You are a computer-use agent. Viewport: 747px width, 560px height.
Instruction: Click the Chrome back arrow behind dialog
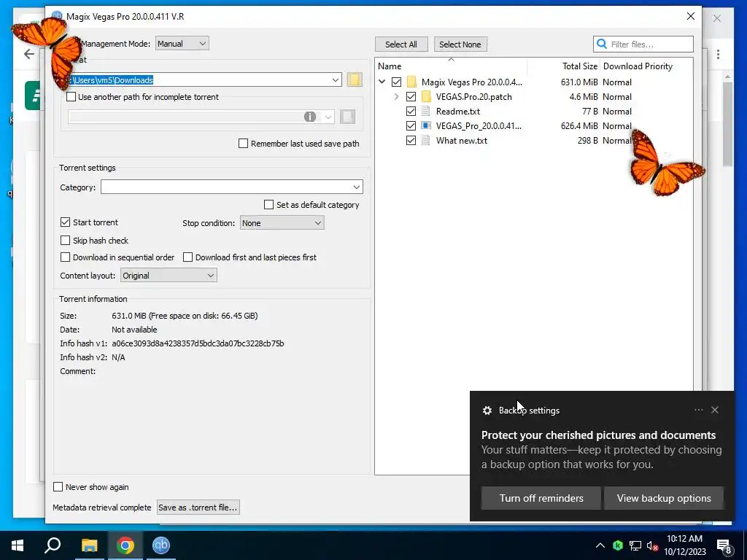(29, 54)
